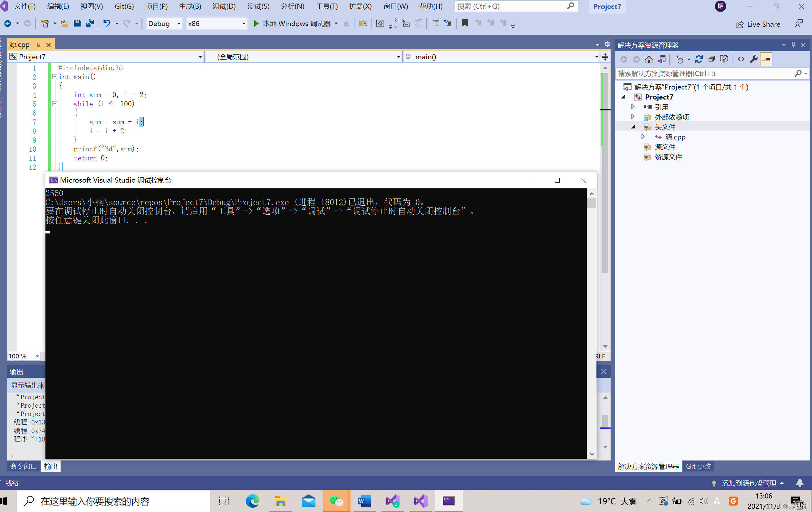The image size is (812, 512).
Task: Open the 调试(D) menu
Action: (224, 6)
